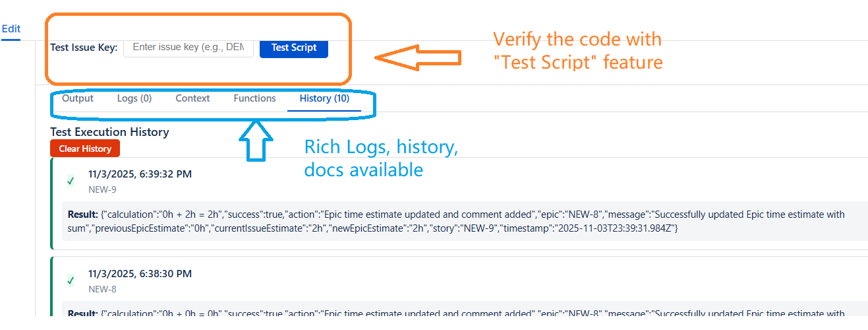
Task: Click the green checkmark icon for NEW-8
Action: [x=71, y=280]
